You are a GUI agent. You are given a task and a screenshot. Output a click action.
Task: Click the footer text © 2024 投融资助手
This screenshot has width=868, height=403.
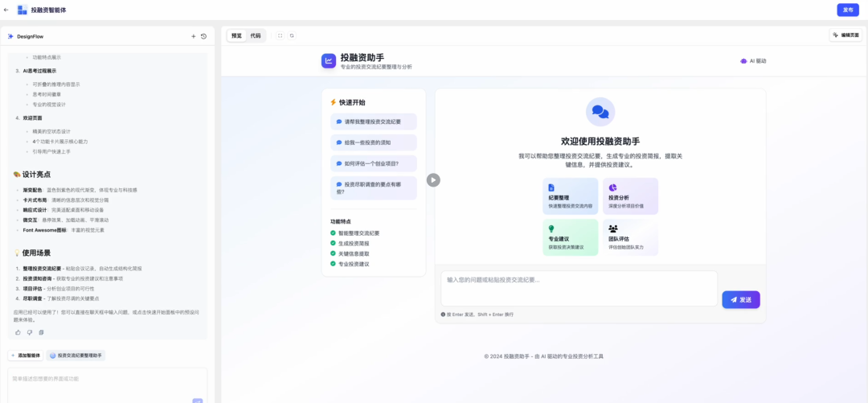pos(543,356)
